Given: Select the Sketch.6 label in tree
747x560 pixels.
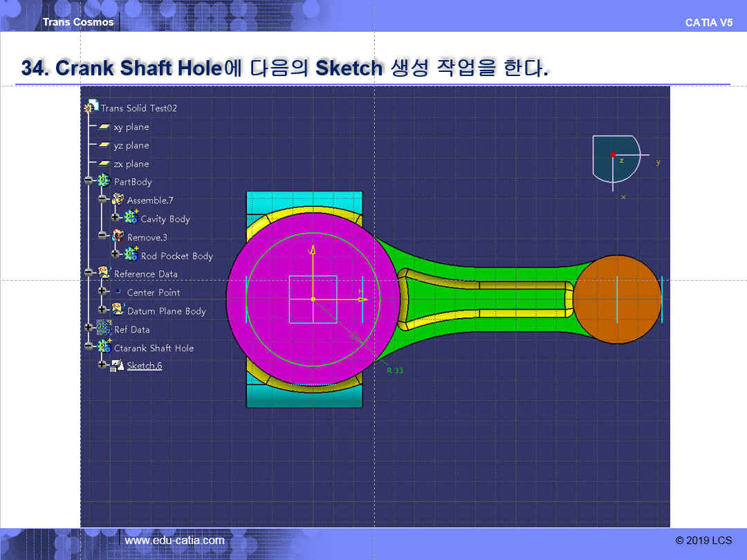Looking at the screenshot, I should (x=145, y=366).
